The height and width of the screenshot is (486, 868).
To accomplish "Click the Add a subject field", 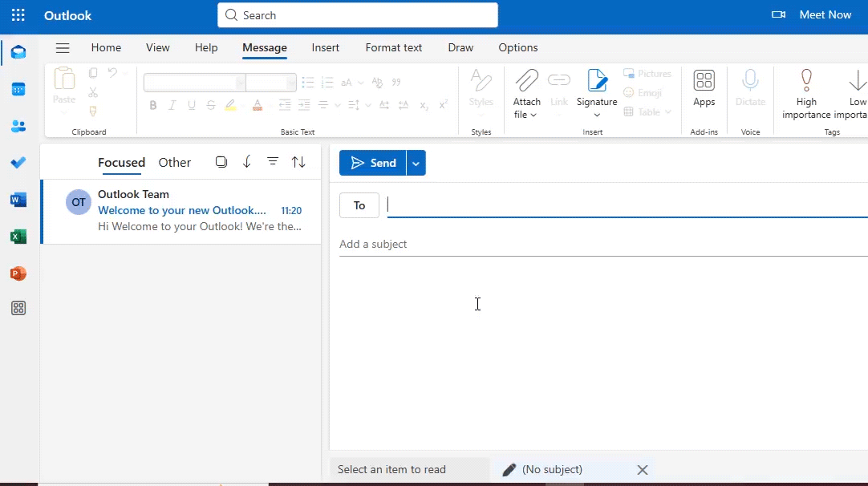I will pyautogui.click(x=373, y=244).
